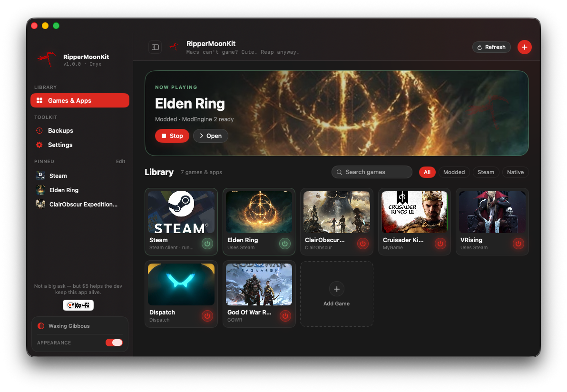Click the scythe logo in the header
Viewport: 567px width, 392px height.
point(175,47)
